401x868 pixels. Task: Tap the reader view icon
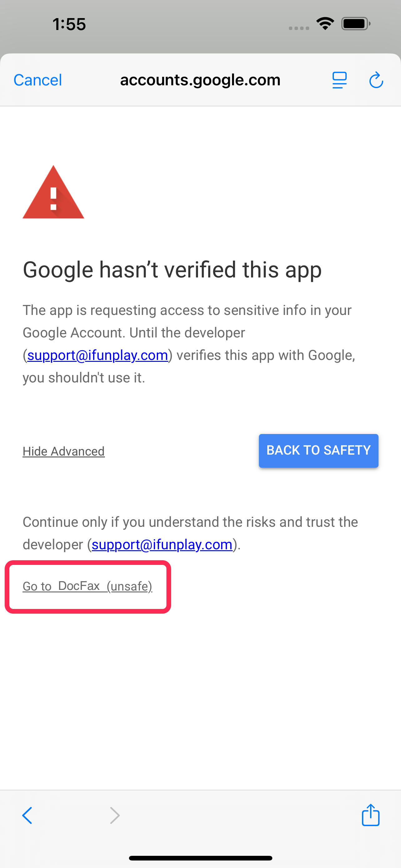tap(339, 80)
